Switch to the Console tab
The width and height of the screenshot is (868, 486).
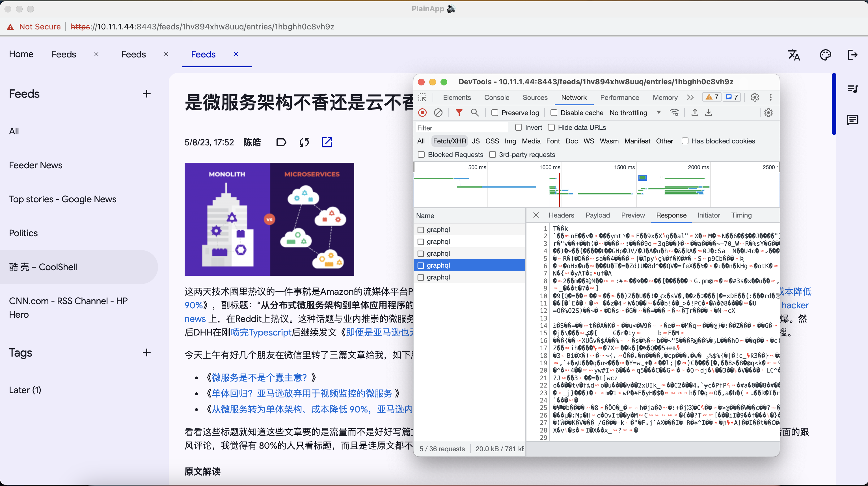pyautogui.click(x=496, y=97)
